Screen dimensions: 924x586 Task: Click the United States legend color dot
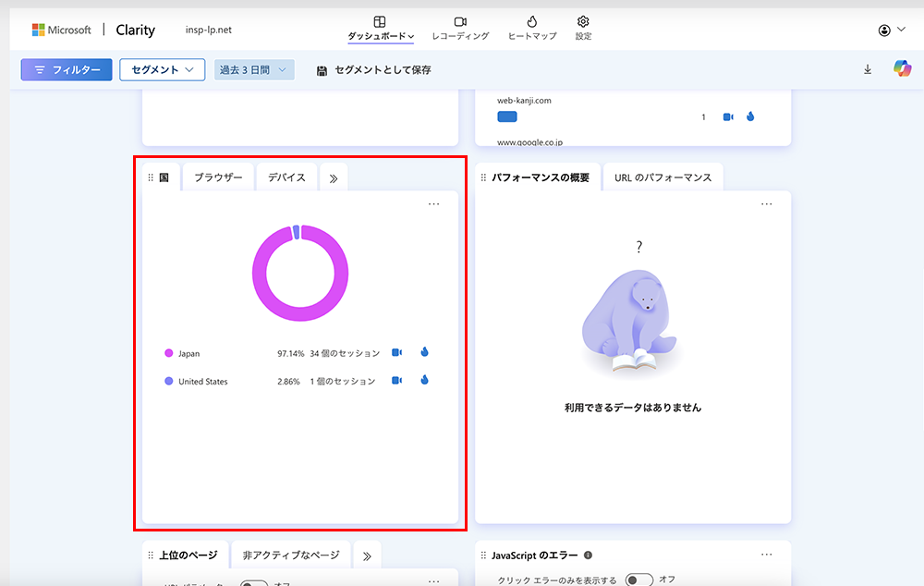click(x=168, y=381)
